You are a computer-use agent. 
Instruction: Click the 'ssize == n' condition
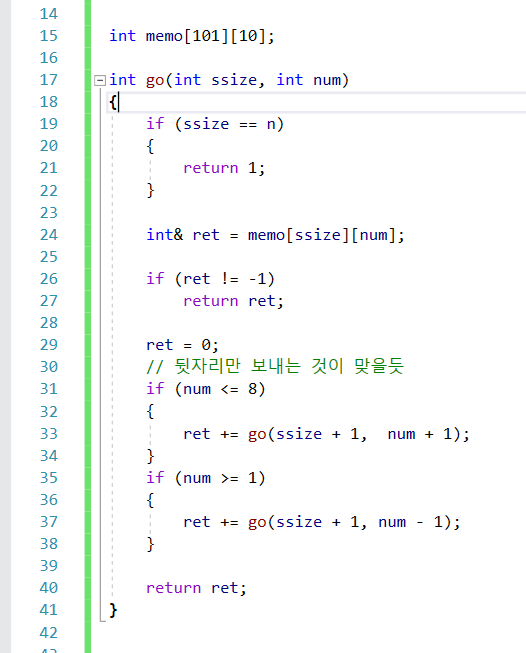coord(229,125)
